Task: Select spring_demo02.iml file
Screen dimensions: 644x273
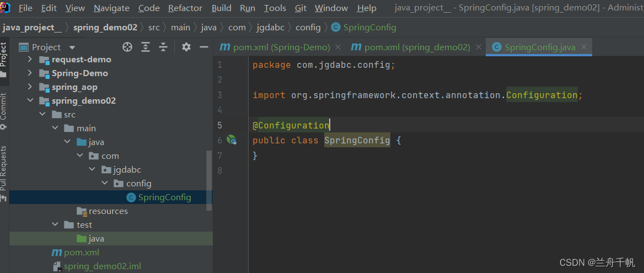Action: [97, 266]
